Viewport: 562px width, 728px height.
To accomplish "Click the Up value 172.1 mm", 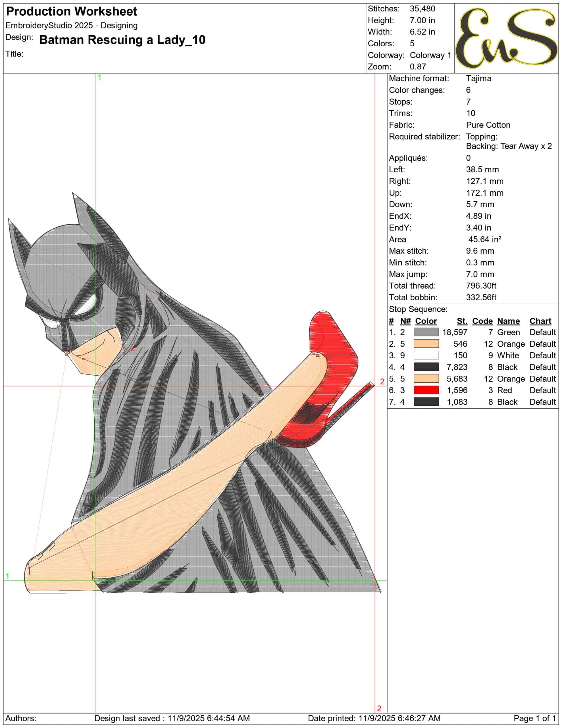I will [485, 193].
